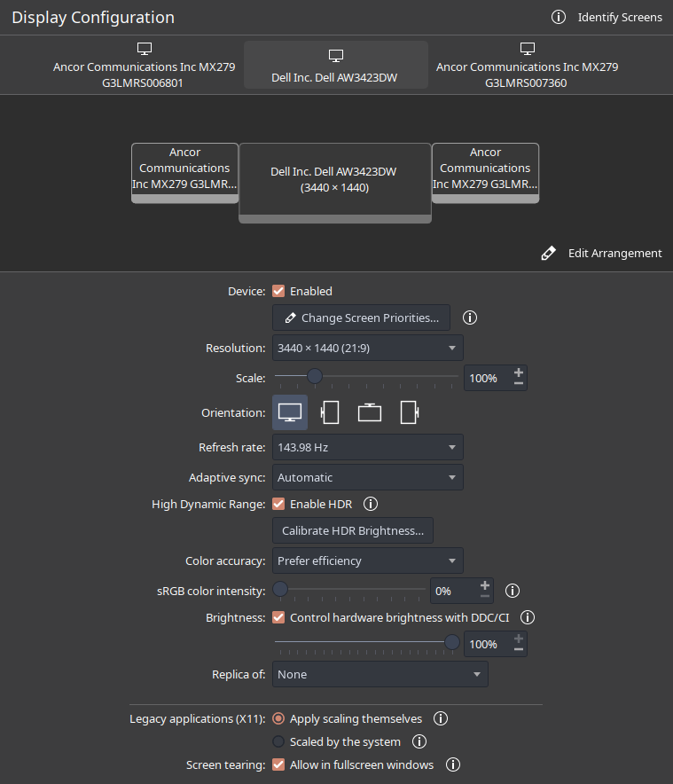
Task: Select the Dell AW3423DW screen in arrangement preview
Action: [335, 179]
